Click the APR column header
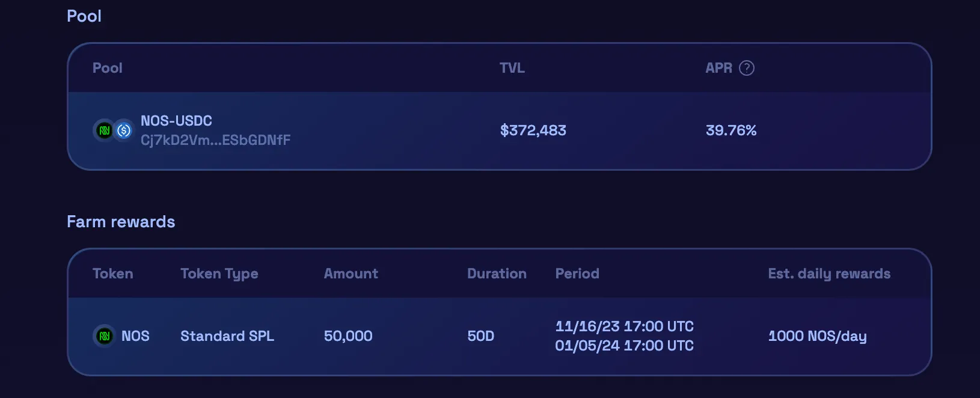This screenshot has width=980, height=398. (718, 69)
